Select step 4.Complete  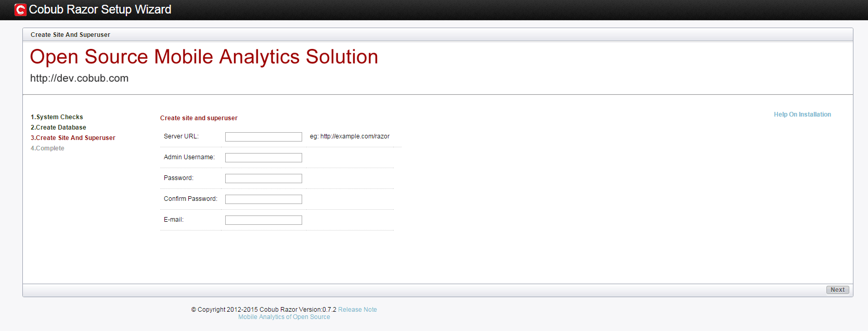[47, 148]
